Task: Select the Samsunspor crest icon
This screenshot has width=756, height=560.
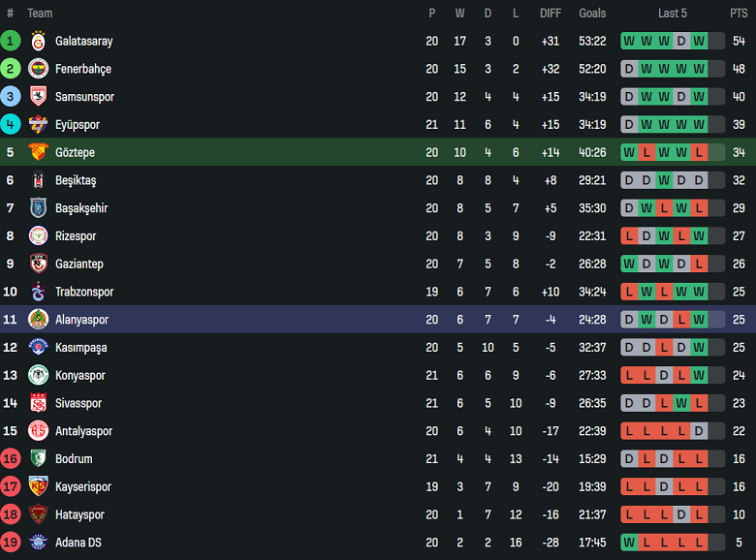Action: [38, 96]
